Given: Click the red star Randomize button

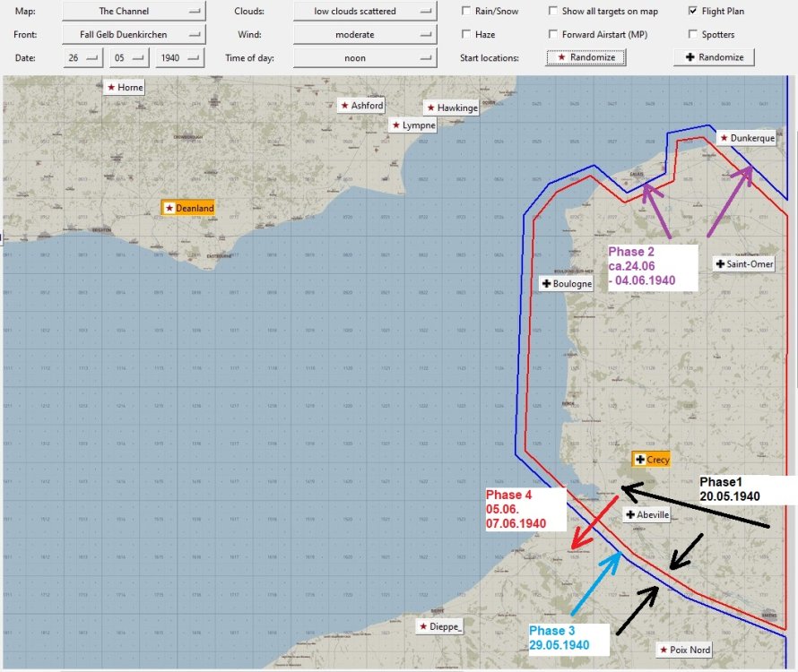Looking at the screenshot, I should [x=586, y=57].
